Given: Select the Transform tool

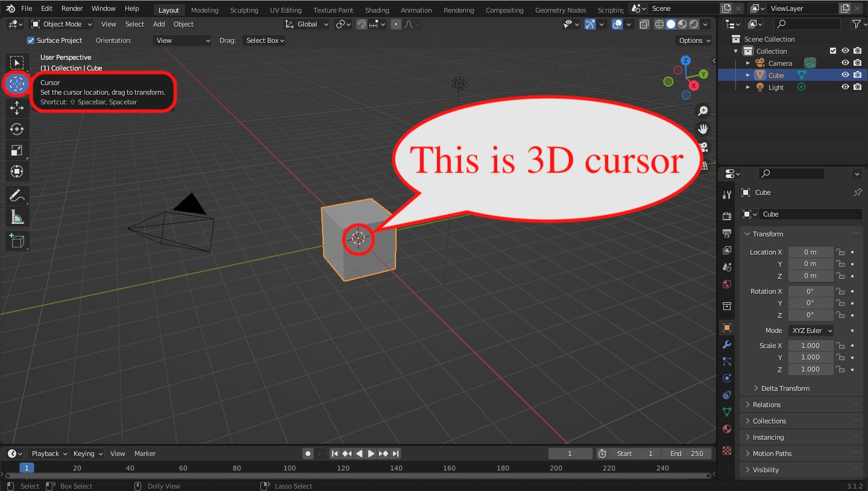Looking at the screenshot, I should click(17, 171).
